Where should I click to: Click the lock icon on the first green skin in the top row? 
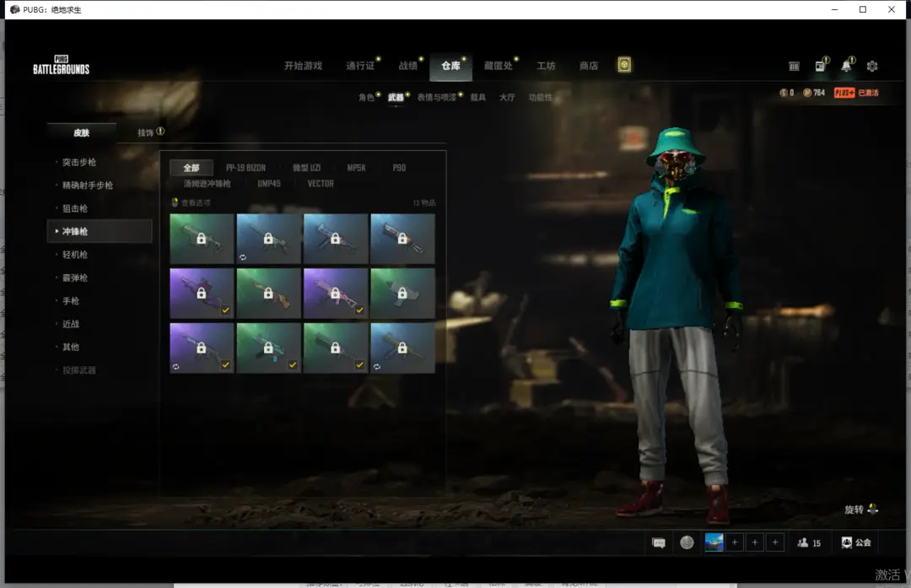click(x=201, y=238)
